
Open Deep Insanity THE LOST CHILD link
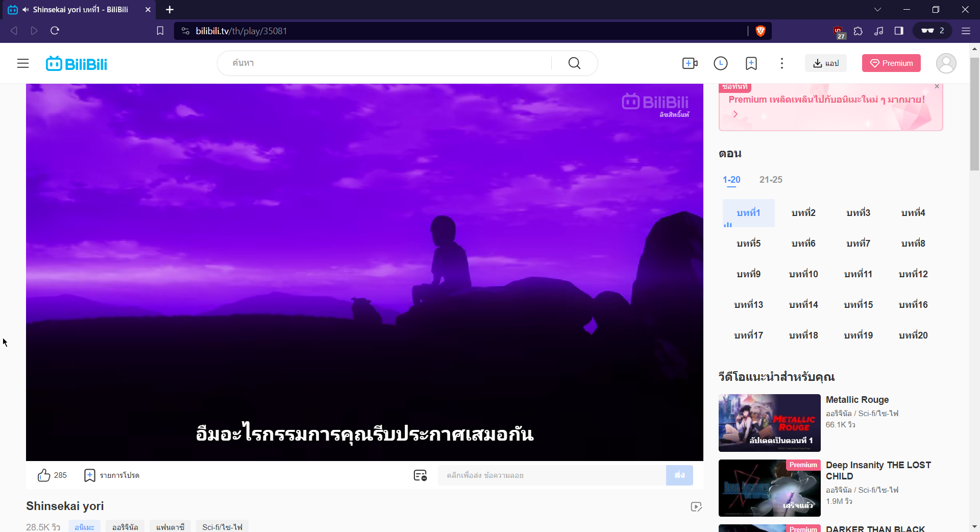878,471
